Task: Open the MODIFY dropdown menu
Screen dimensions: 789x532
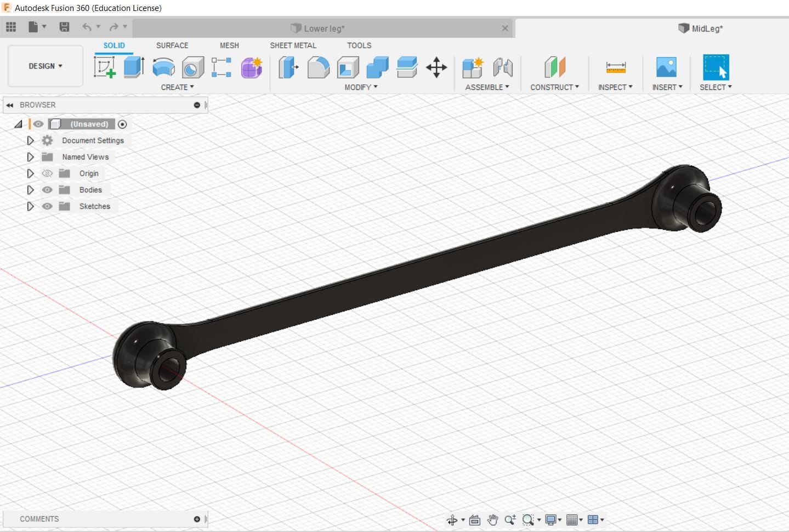Action: point(361,87)
